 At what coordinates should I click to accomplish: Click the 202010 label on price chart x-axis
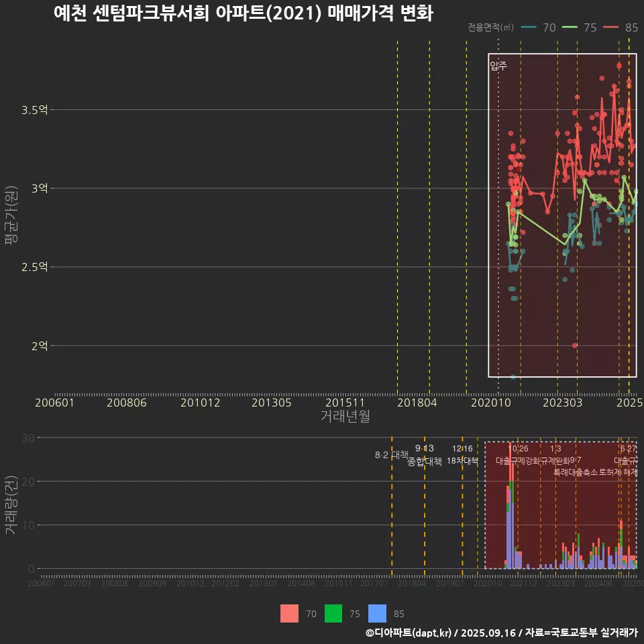click(x=491, y=402)
